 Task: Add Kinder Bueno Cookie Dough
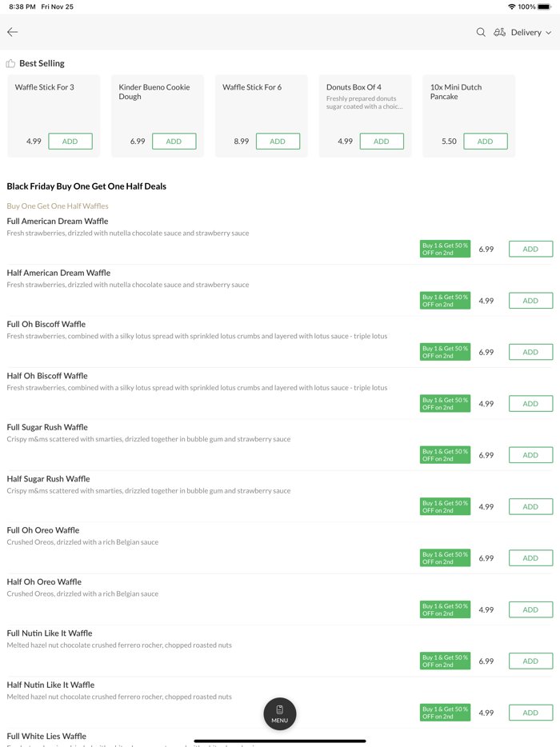point(174,142)
